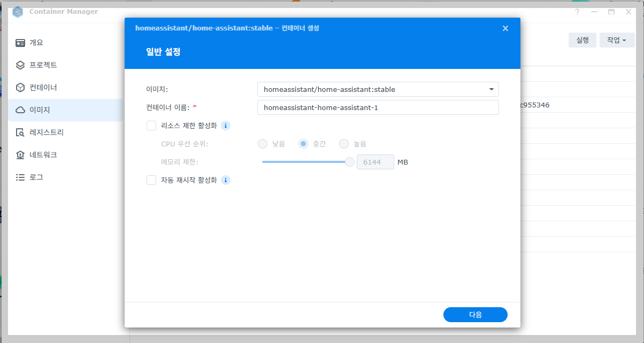This screenshot has height=343, width=644.
Task: Click the 이미지 cloud sidebar icon
Action: pos(20,110)
